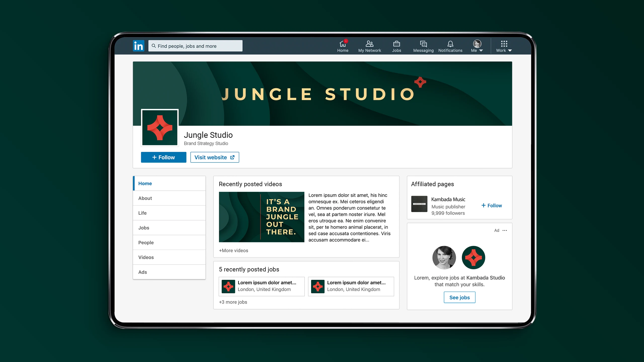This screenshot has height=362, width=644.
Task: Click the three-dot ad options icon
Action: [505, 230]
